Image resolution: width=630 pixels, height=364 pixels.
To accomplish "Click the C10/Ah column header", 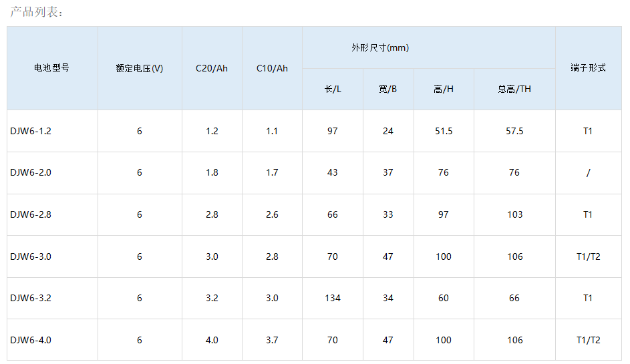I will [x=272, y=68].
